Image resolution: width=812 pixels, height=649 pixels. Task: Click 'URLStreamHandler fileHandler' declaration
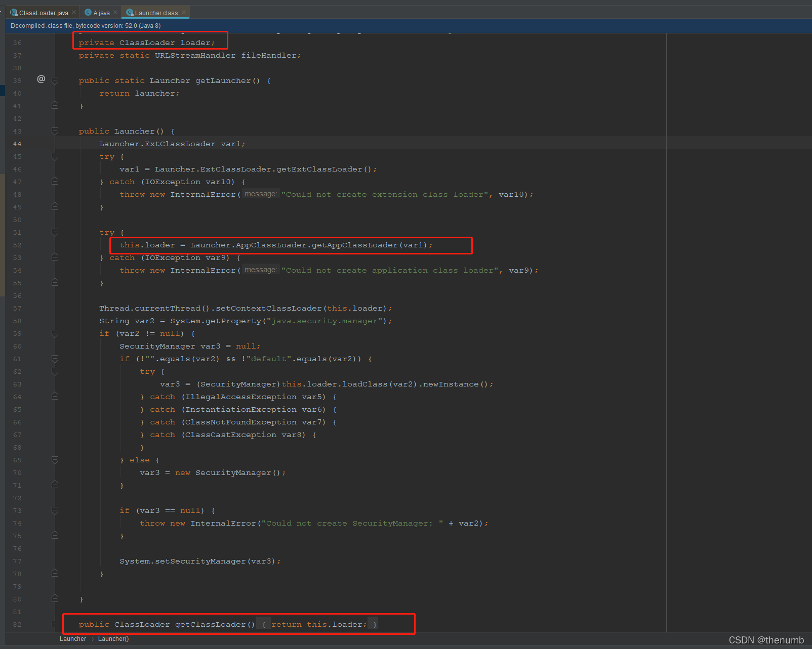coord(228,56)
